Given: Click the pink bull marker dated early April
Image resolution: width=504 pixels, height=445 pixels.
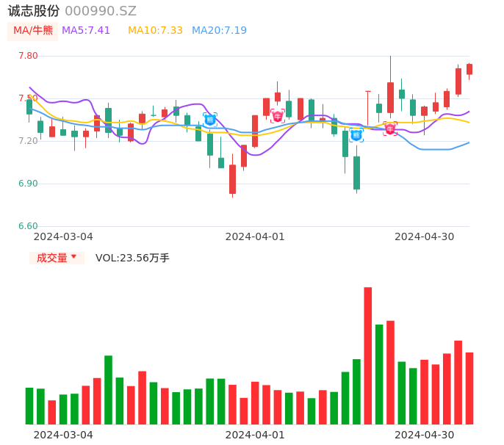Looking at the screenshot, I should point(277,115).
